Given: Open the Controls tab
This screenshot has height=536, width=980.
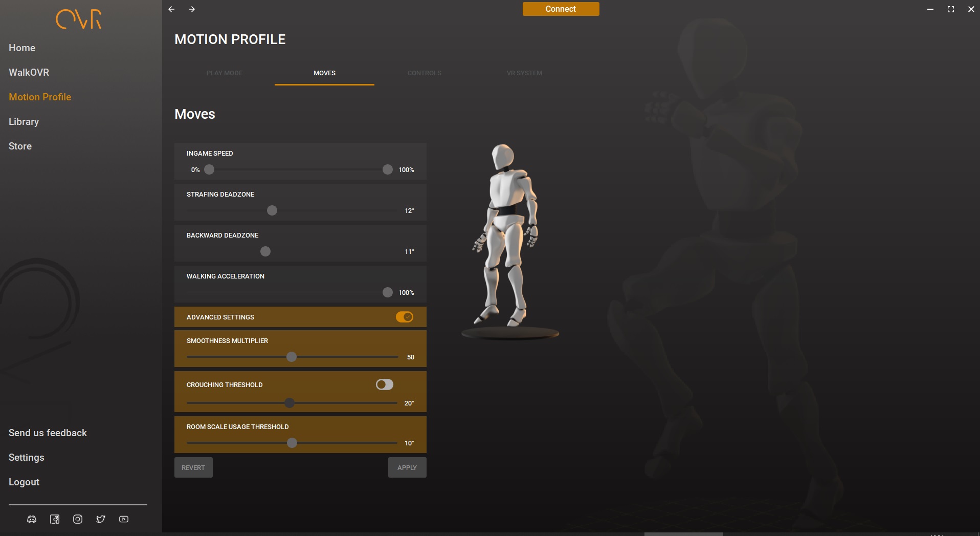Looking at the screenshot, I should tap(424, 73).
